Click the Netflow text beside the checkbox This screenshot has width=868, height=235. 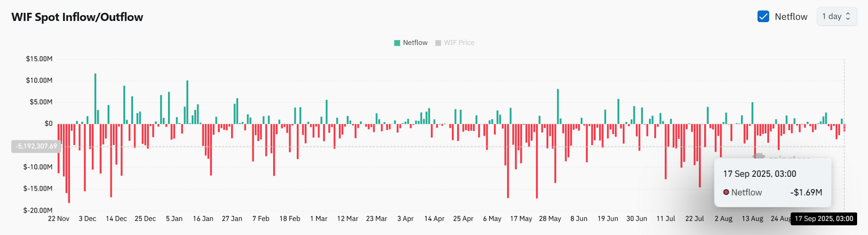pos(791,17)
